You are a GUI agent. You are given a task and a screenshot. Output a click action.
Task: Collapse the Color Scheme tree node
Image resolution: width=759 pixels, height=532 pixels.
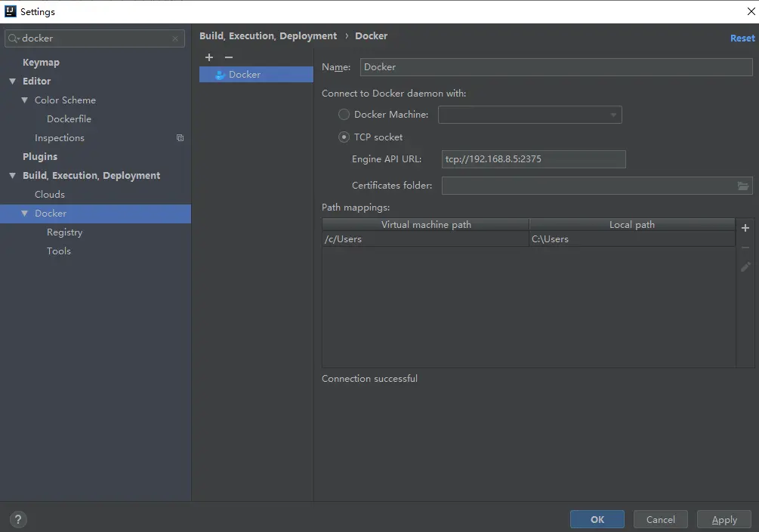click(25, 100)
